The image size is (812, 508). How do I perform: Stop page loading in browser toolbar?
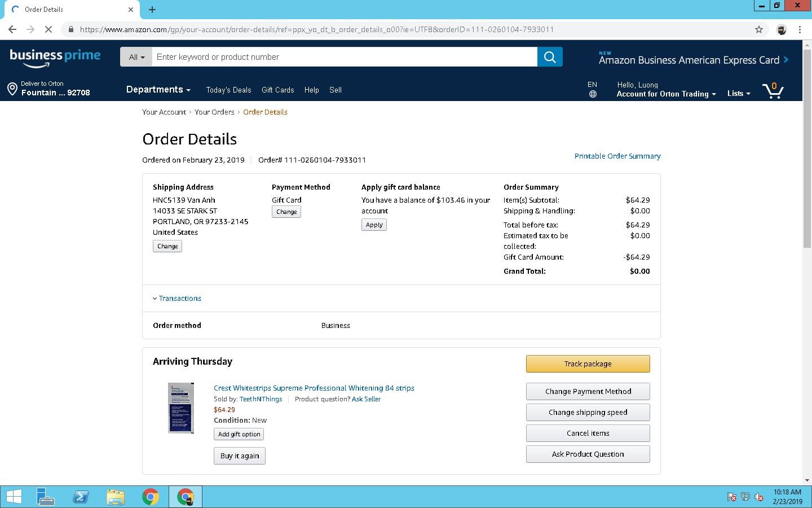pos(48,29)
